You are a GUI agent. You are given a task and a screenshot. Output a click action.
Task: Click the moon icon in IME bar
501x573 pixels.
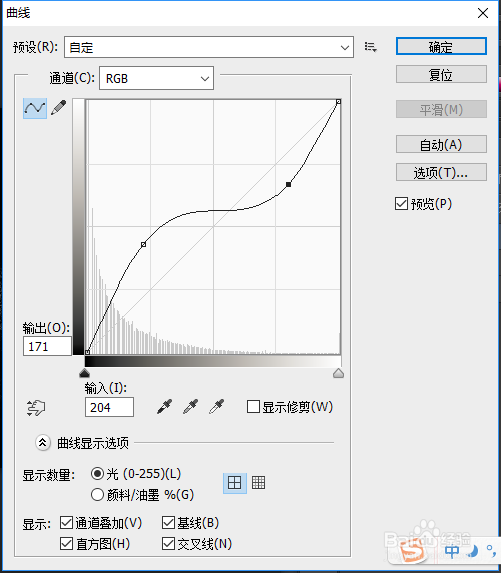coord(473,551)
